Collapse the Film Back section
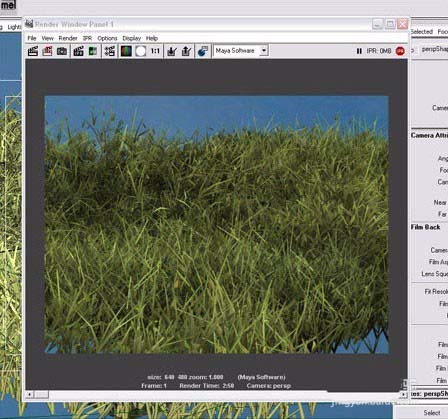This screenshot has width=448, height=419. 426,227
